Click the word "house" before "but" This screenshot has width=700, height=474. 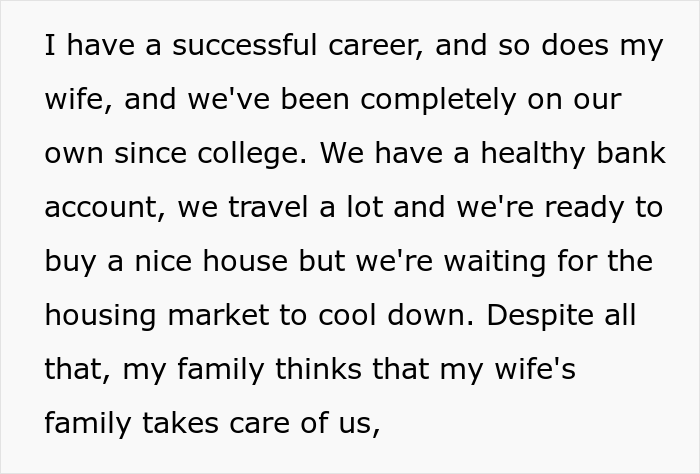245,261
